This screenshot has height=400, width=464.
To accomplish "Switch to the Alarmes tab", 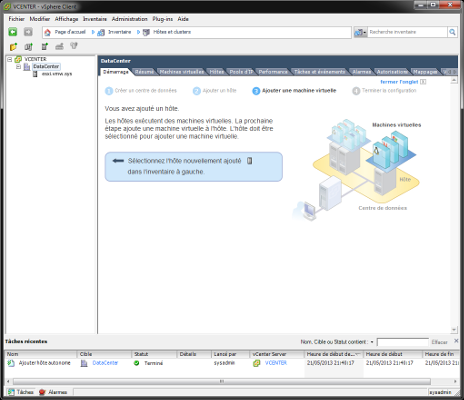I will pos(362,72).
